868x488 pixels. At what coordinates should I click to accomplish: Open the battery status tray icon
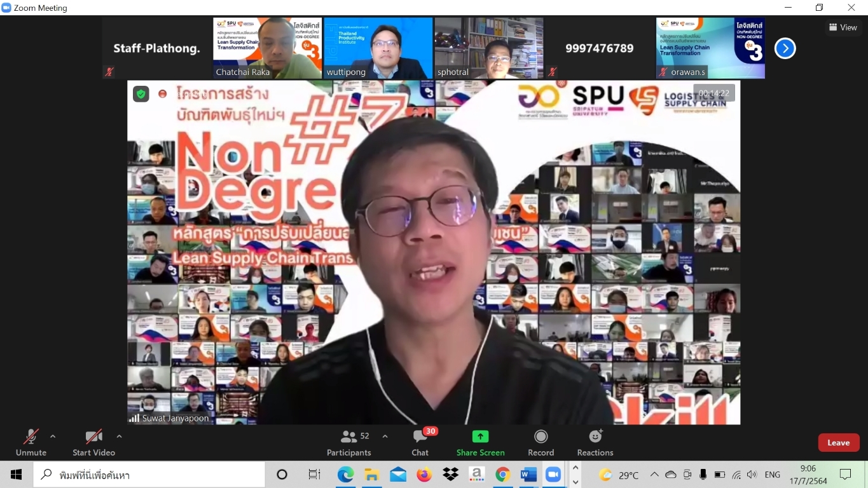[x=720, y=475]
